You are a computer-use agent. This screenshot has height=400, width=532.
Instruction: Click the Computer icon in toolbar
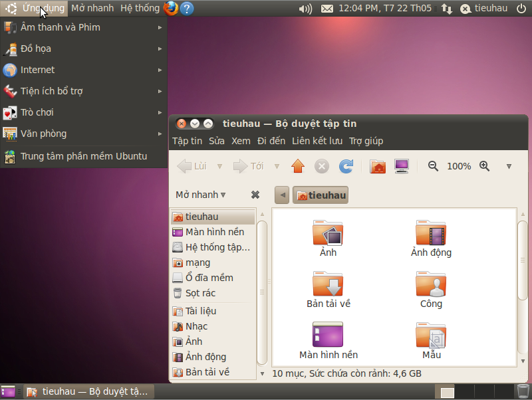coord(401,166)
